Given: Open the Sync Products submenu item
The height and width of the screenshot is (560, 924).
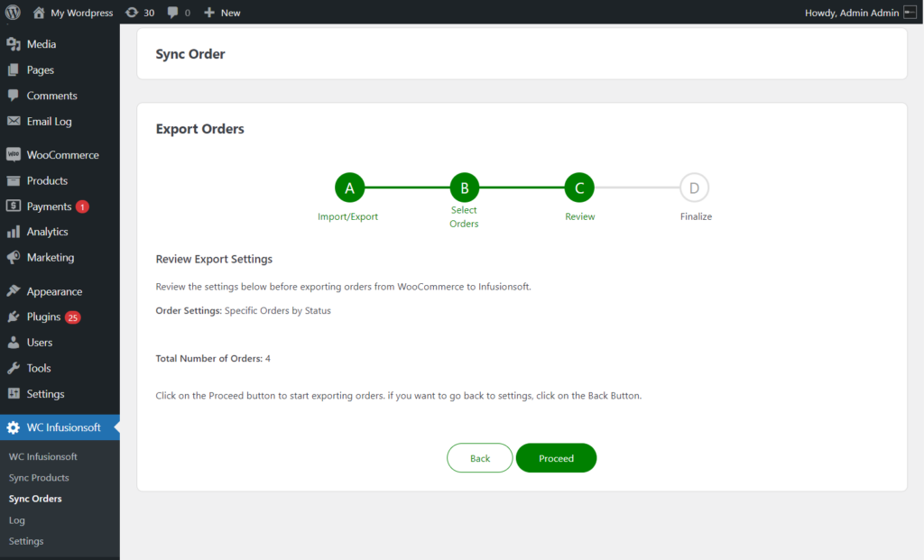Looking at the screenshot, I should [x=39, y=478].
